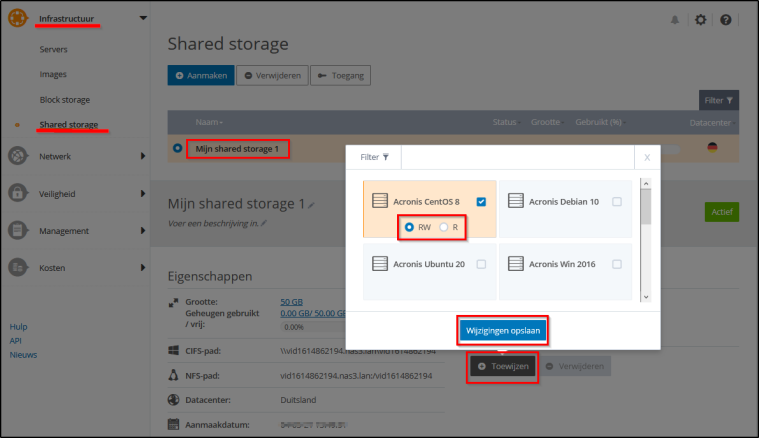Click the Mijn shared storage 1 name
The width and height of the screenshot is (759, 438).
tap(237, 149)
